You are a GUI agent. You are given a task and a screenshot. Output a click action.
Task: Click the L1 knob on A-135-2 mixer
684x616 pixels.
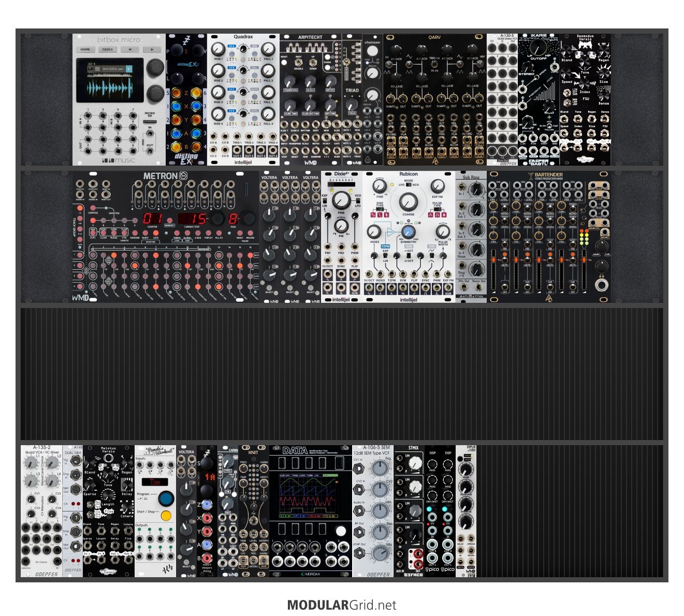pyautogui.click(x=30, y=463)
